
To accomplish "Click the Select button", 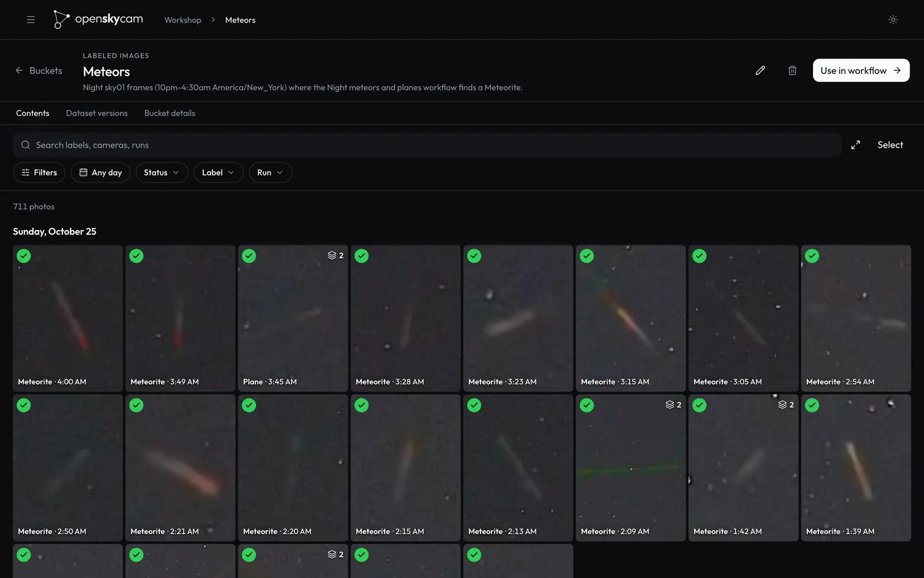I will coord(890,145).
